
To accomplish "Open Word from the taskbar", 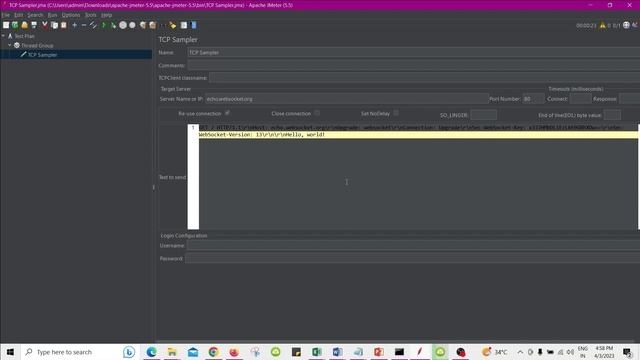I will coord(337,352).
